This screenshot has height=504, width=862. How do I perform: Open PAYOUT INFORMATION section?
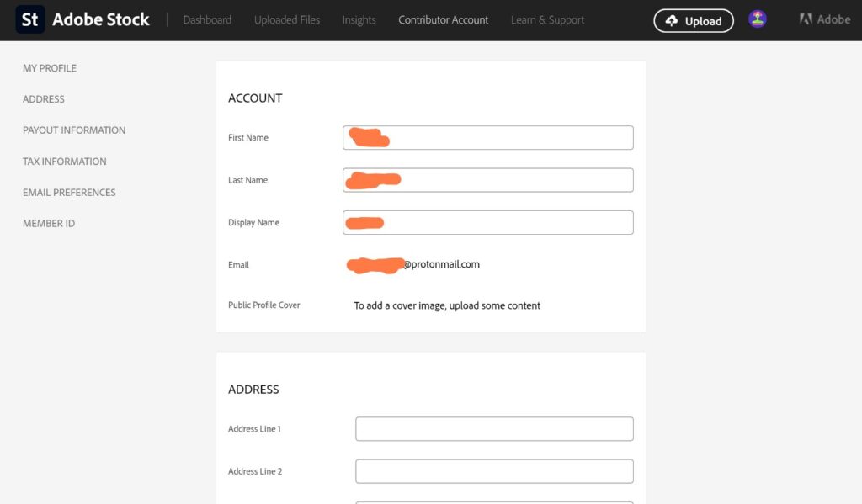(x=74, y=130)
